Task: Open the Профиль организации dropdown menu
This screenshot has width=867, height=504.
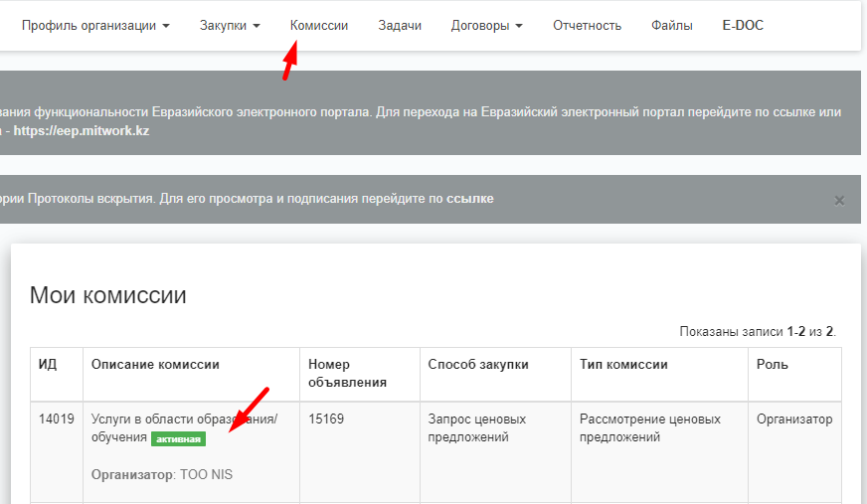Action: (x=95, y=26)
